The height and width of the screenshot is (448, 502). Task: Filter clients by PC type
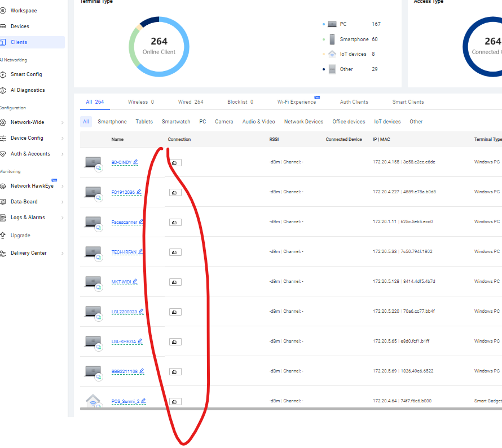[x=202, y=122]
